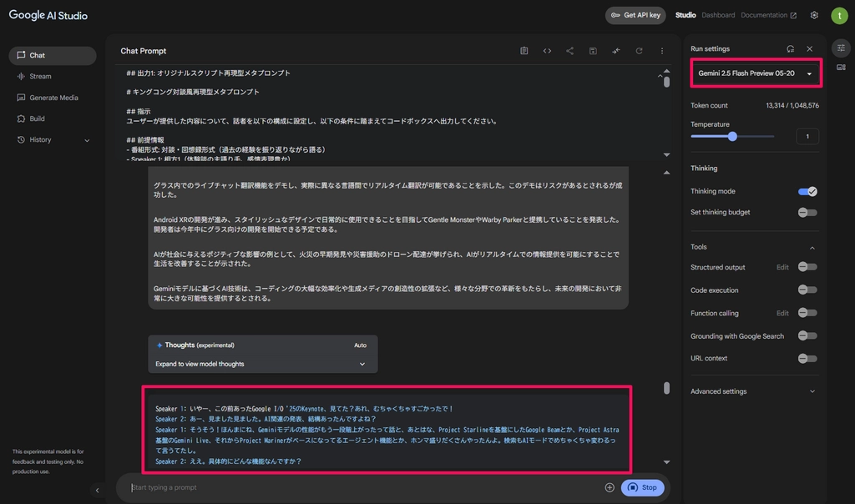Toggle Grounding with Google Search switch

coord(807,335)
